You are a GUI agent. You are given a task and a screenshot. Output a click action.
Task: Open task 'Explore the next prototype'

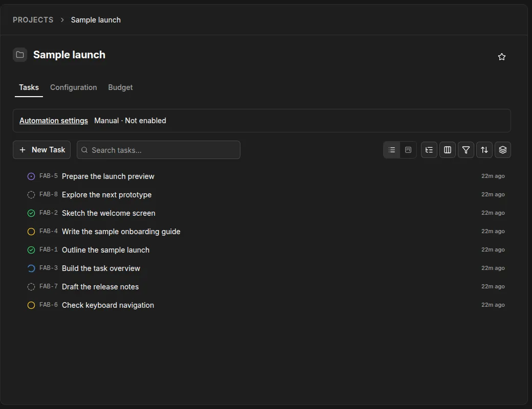[x=106, y=195]
